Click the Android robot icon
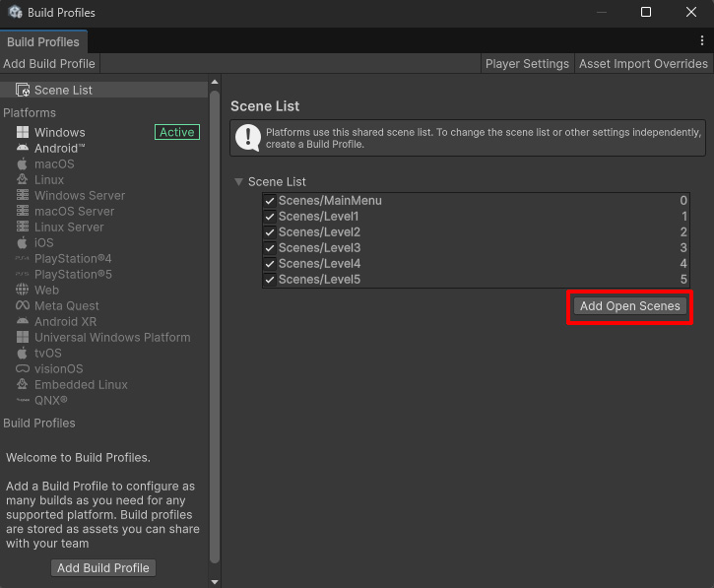 point(23,148)
